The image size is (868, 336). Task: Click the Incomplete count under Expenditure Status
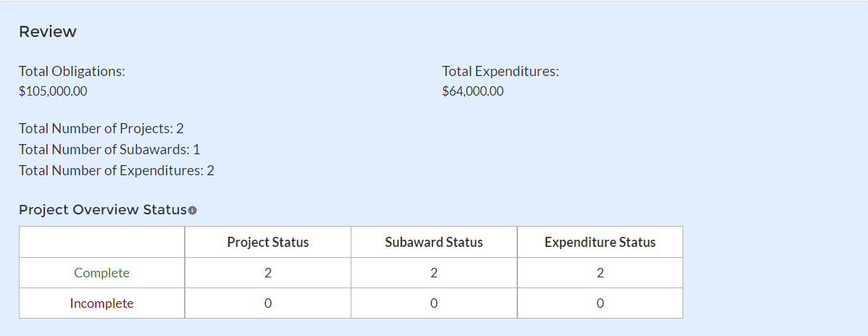[600, 303]
